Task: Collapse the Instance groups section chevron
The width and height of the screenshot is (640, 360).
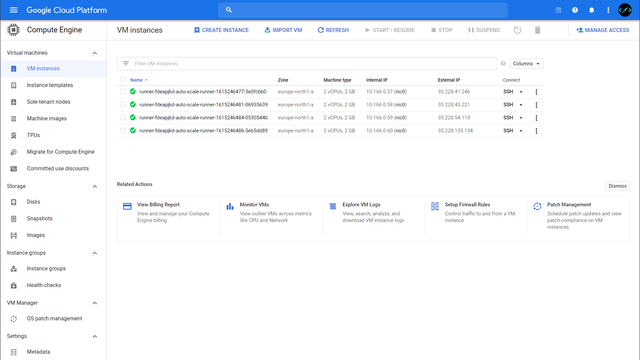Action: pos(95,253)
